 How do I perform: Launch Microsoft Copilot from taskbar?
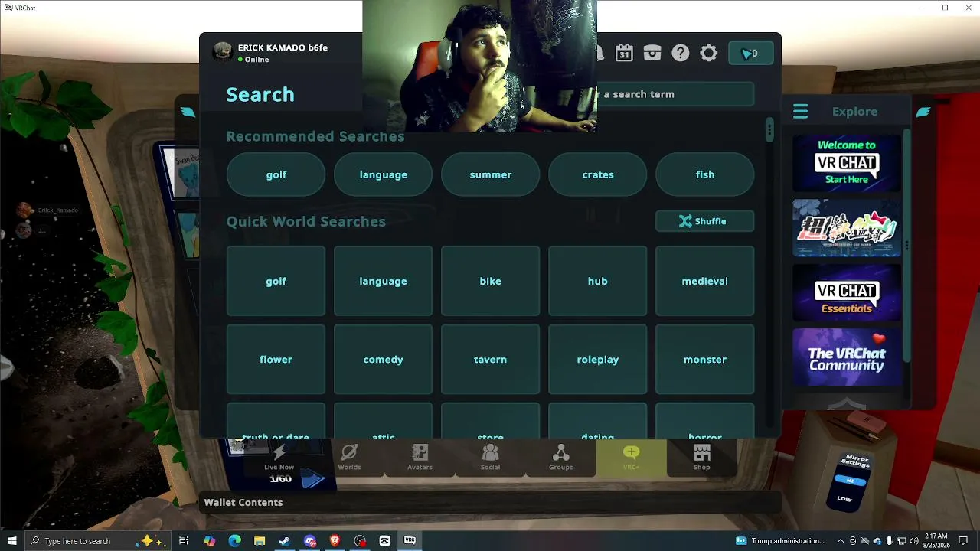[x=210, y=541]
